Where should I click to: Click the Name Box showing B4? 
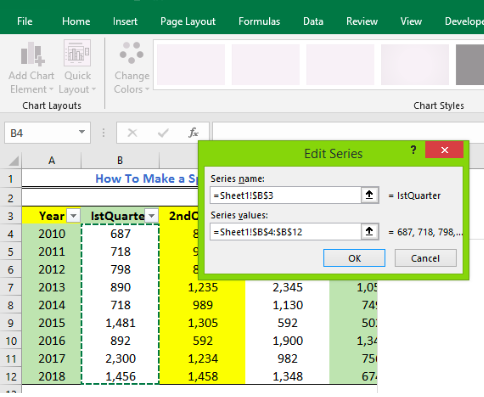tap(41, 133)
